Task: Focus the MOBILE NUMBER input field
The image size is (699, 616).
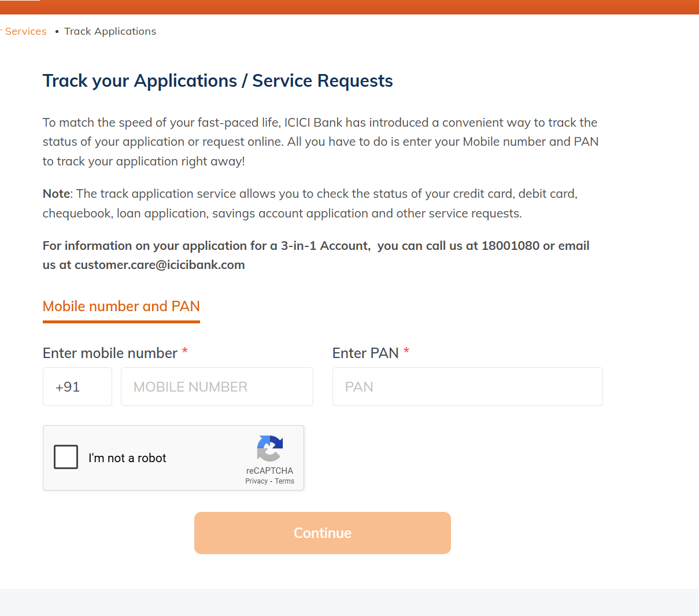Action: [217, 387]
